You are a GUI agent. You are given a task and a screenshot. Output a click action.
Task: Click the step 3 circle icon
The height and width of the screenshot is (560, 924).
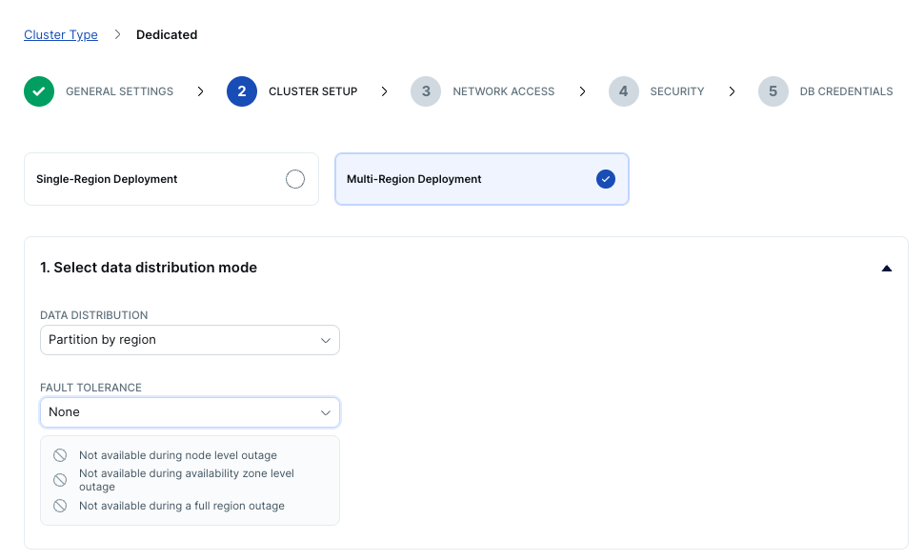click(426, 91)
